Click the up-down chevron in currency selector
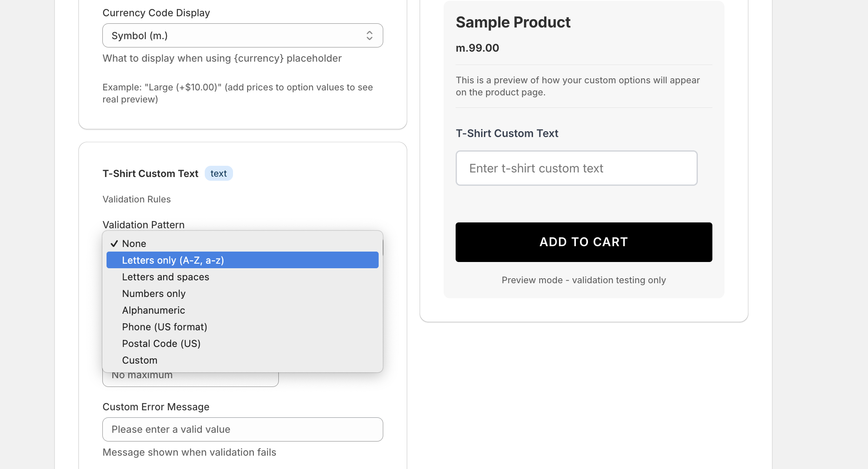 click(369, 36)
